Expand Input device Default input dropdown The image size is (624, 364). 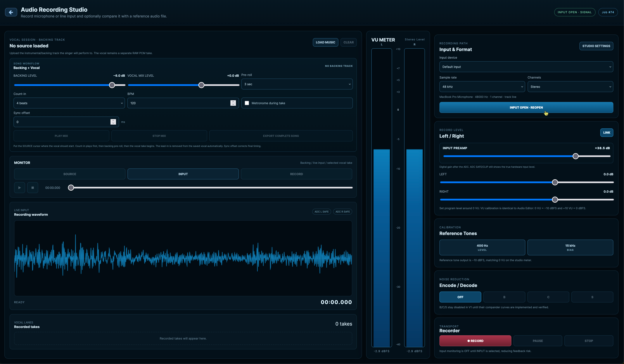click(526, 67)
